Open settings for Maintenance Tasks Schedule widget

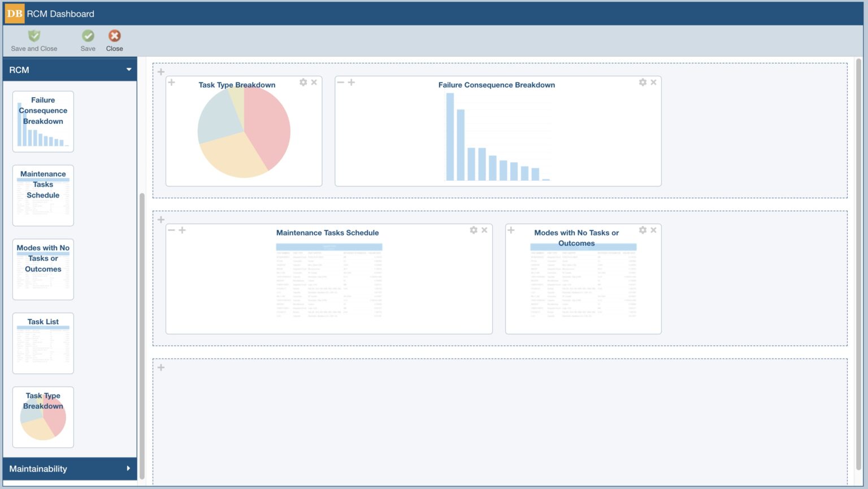point(473,230)
